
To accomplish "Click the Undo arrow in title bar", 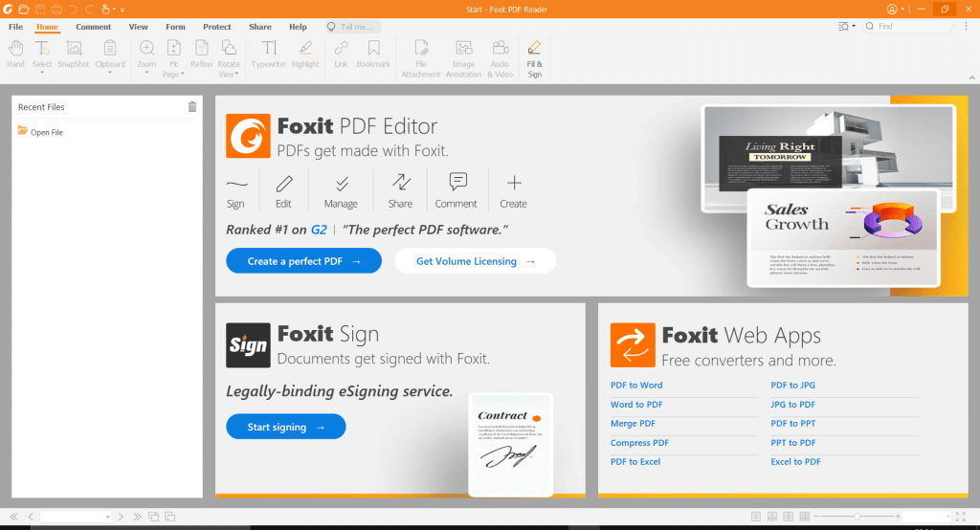I will tap(73, 10).
